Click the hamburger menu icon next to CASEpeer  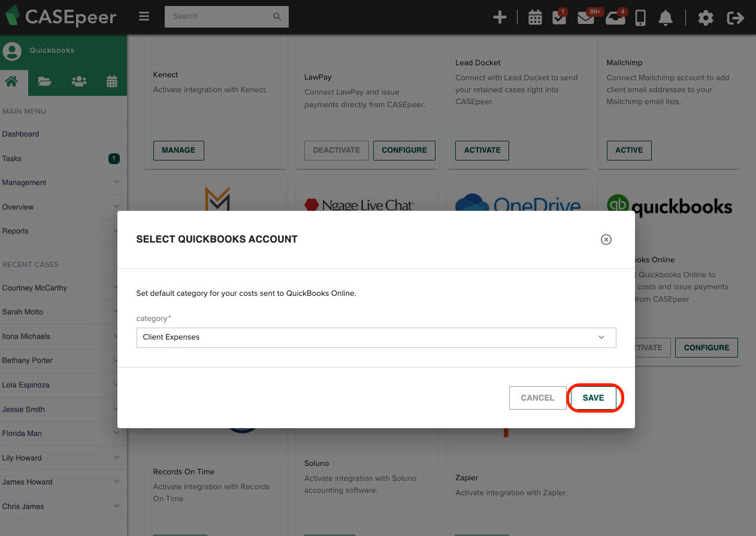click(144, 16)
